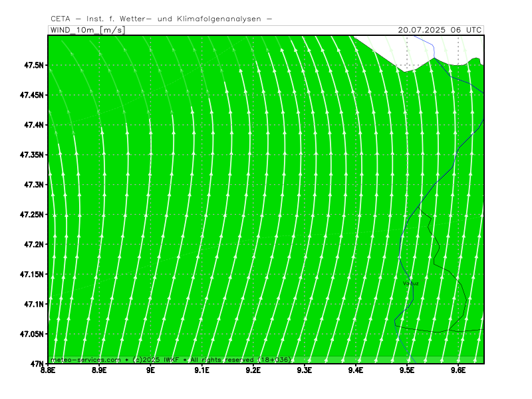The image size is (532, 399).
Task: Click the 47.1N latitude label
Action: point(34,304)
